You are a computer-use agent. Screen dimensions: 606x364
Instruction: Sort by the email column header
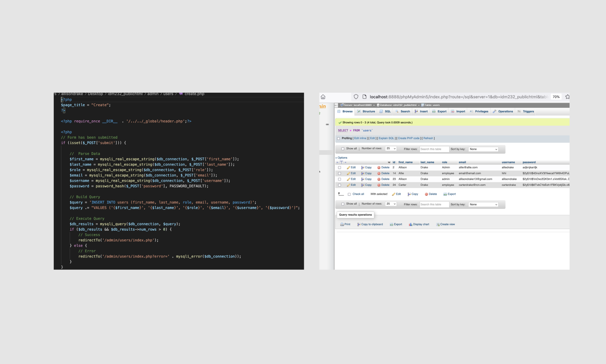(x=462, y=162)
